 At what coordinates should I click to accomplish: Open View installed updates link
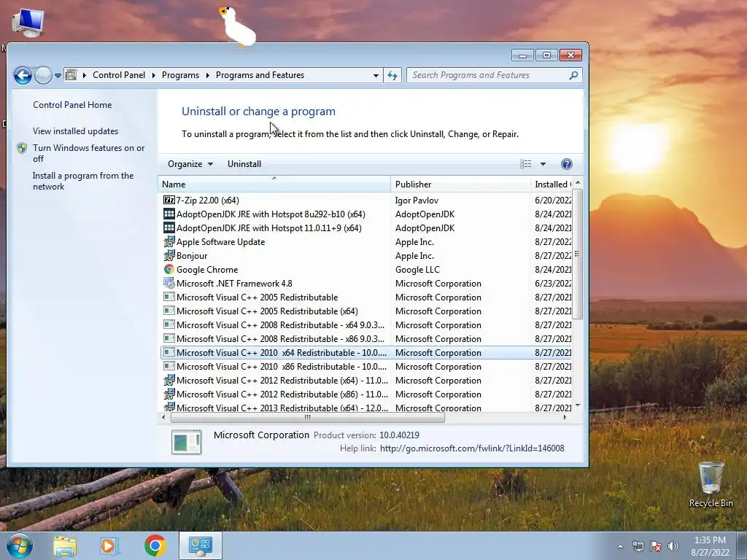click(75, 131)
